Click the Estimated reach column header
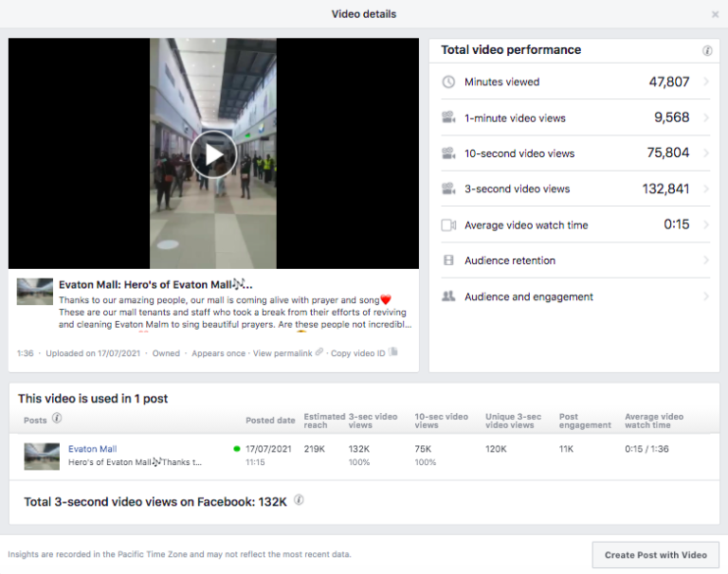The height and width of the screenshot is (574, 728). (x=324, y=421)
